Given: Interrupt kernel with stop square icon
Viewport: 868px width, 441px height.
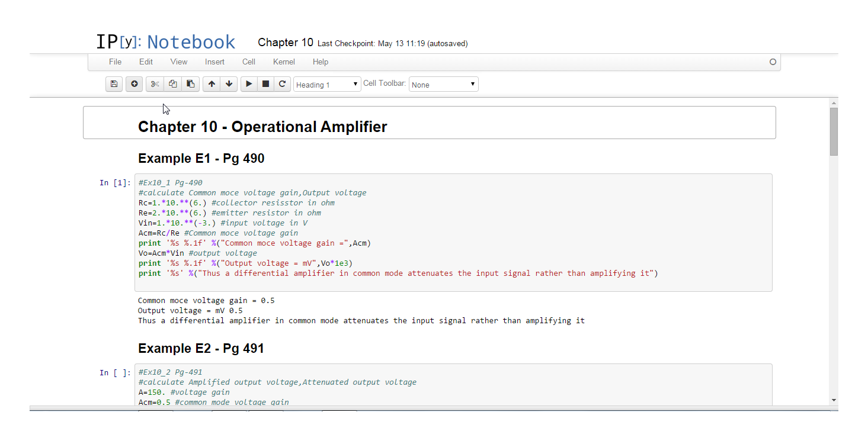Looking at the screenshot, I should point(265,84).
